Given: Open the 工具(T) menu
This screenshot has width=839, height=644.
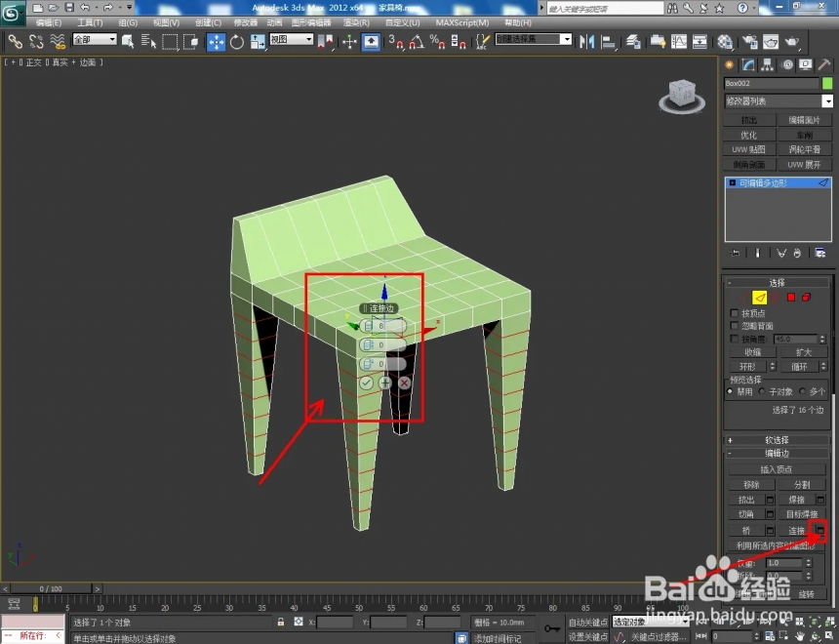Looking at the screenshot, I should (x=90, y=22).
